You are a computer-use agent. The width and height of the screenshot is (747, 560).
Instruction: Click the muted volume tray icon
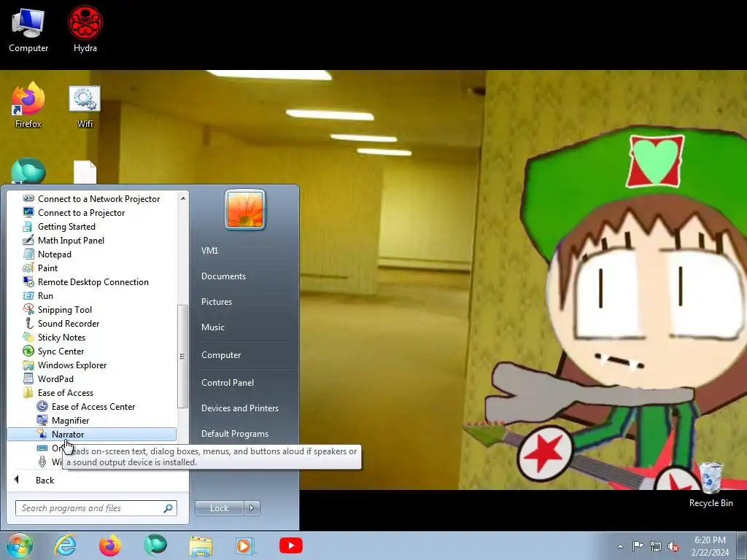pos(673,546)
